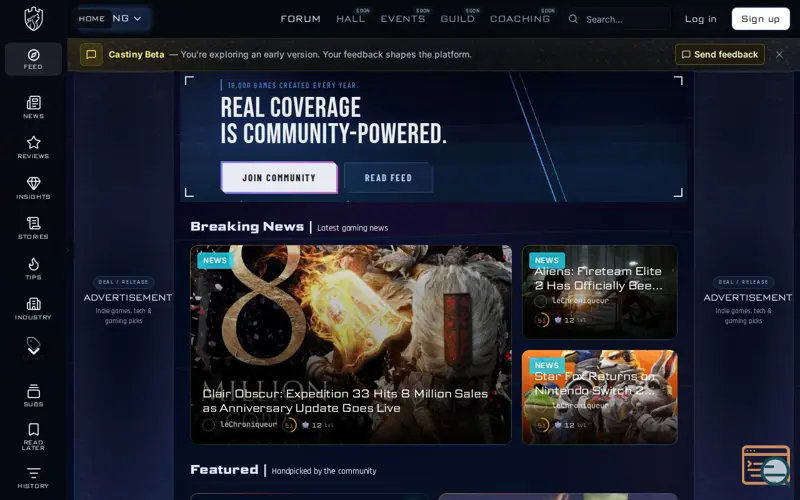Viewport: 800px width, 500px height.
Task: Open the News sidebar section
Action: tap(33, 107)
